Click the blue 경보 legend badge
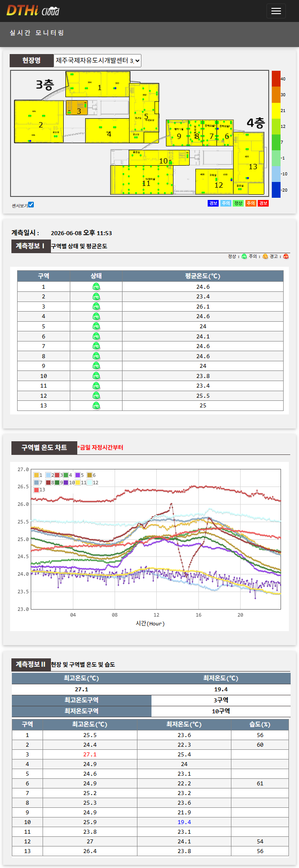Viewport: 299px width, 868px height. (213, 203)
